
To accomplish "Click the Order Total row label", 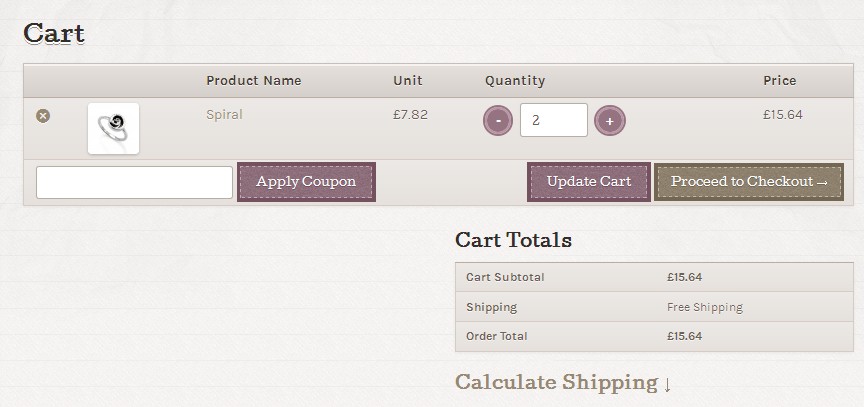I will [x=496, y=336].
